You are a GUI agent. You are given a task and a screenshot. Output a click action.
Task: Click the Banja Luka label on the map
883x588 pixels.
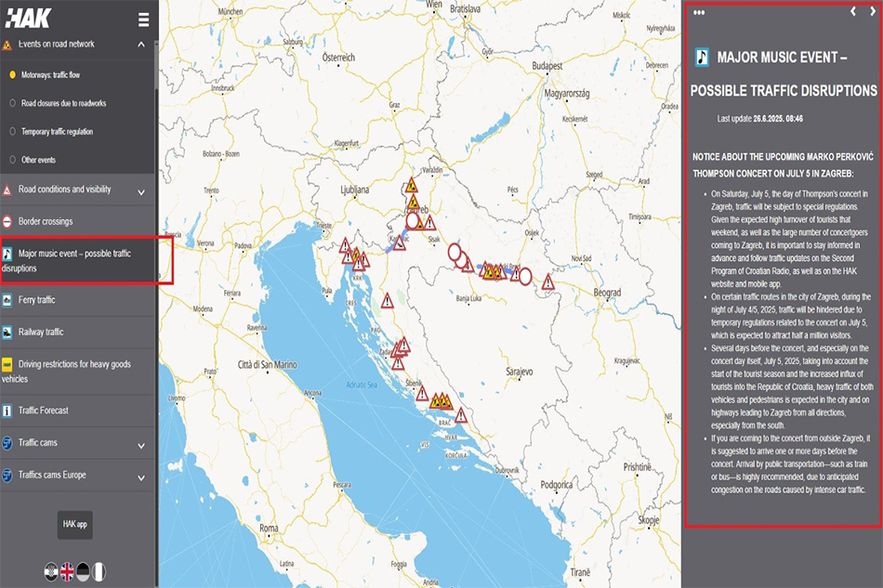[x=468, y=298]
